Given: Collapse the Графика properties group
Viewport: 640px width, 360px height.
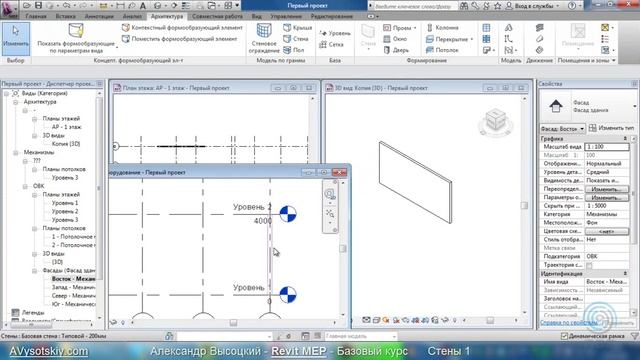Looking at the screenshot, I should [625, 139].
